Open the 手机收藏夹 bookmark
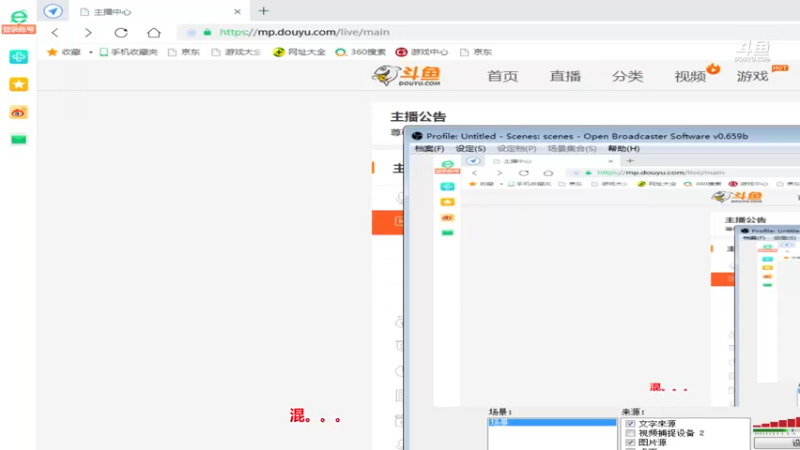The image size is (800, 450). tap(129, 52)
